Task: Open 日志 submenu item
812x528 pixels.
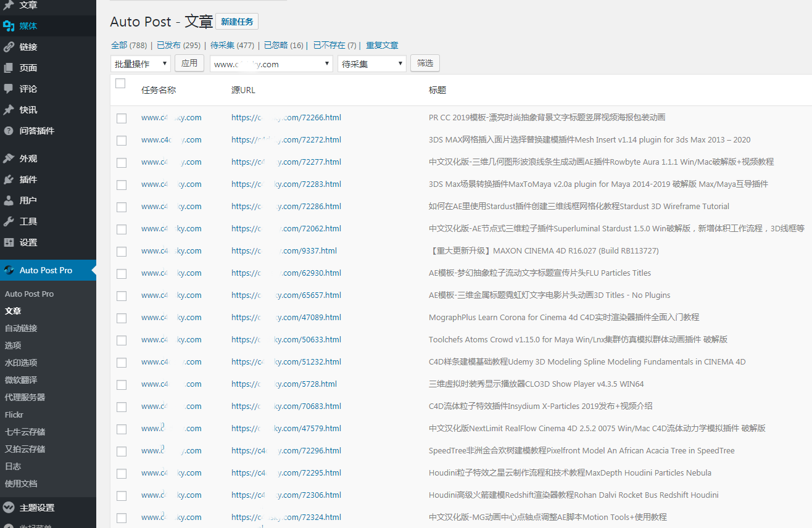Action: [x=13, y=466]
